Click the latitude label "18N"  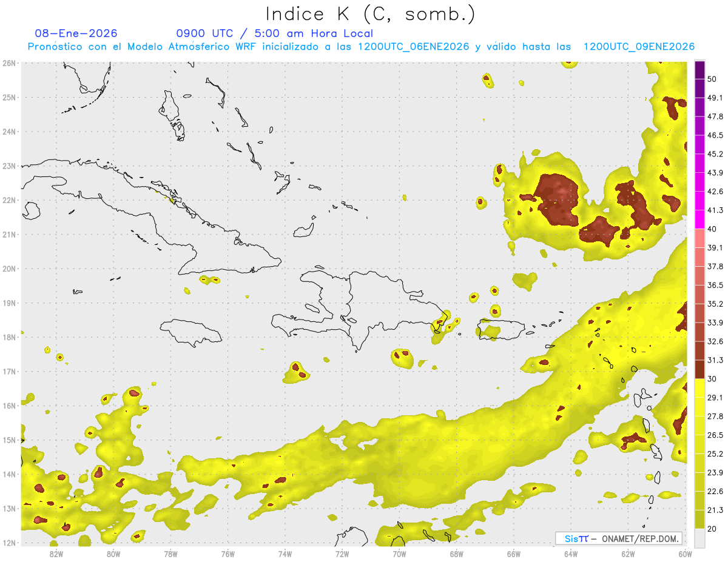pos(8,337)
